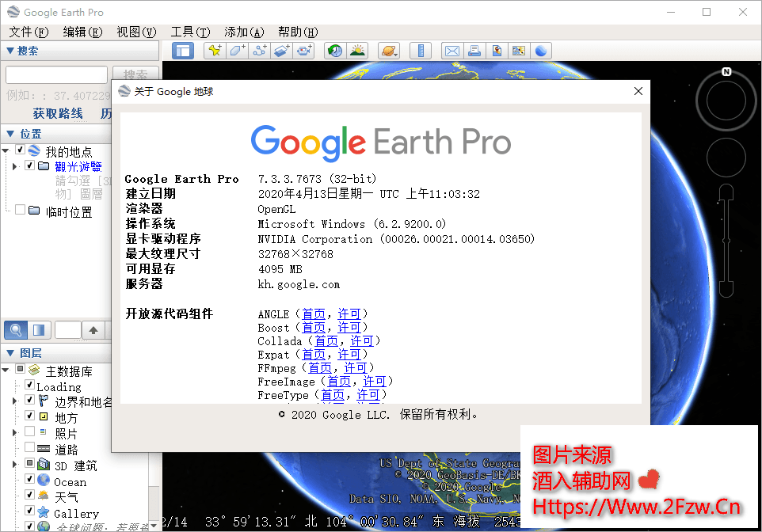The width and height of the screenshot is (762, 532).
Task: Click the email envelope toolbar icon
Action: (452, 51)
